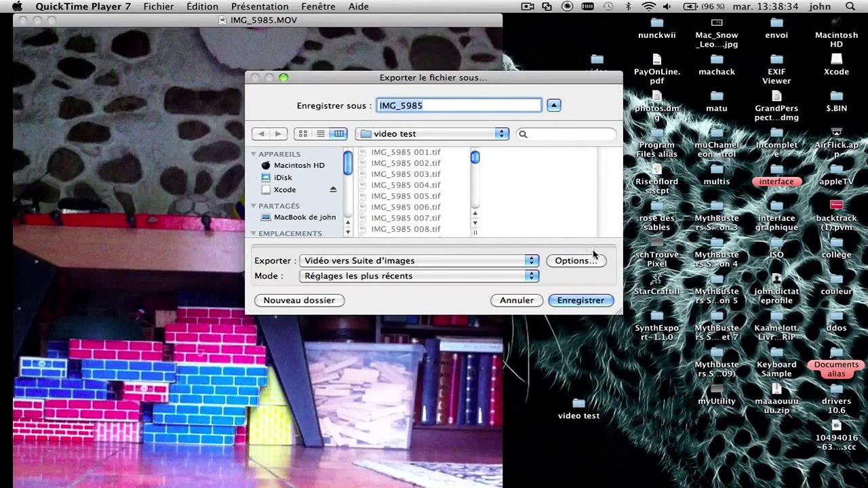The image size is (868, 488).
Task: Click the Enregistrer button
Action: point(580,300)
